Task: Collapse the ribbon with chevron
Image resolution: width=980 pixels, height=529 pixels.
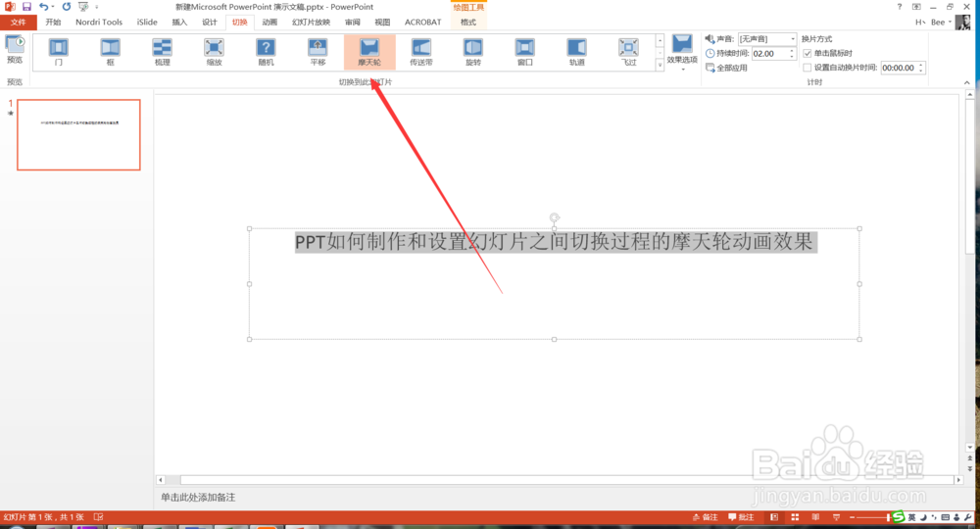Action: (x=967, y=82)
